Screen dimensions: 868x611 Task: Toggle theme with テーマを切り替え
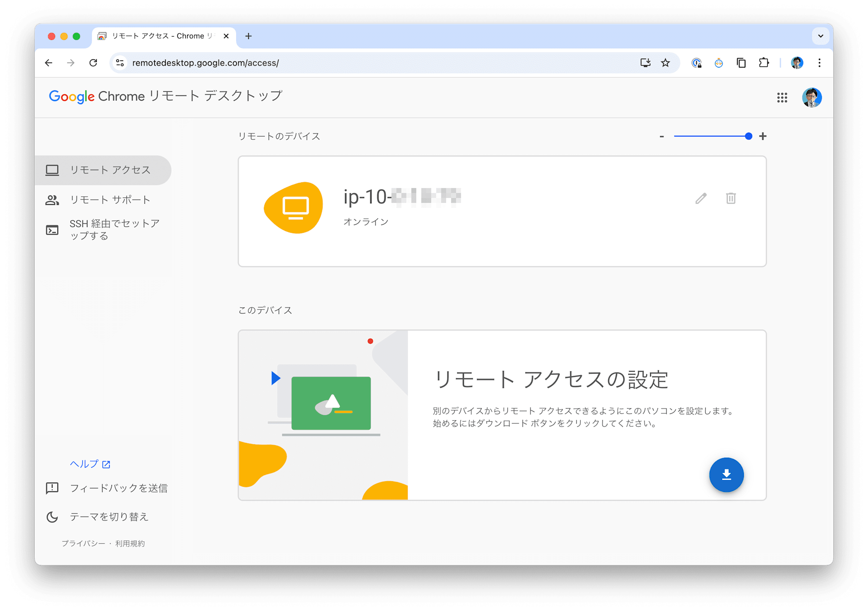pos(97,517)
